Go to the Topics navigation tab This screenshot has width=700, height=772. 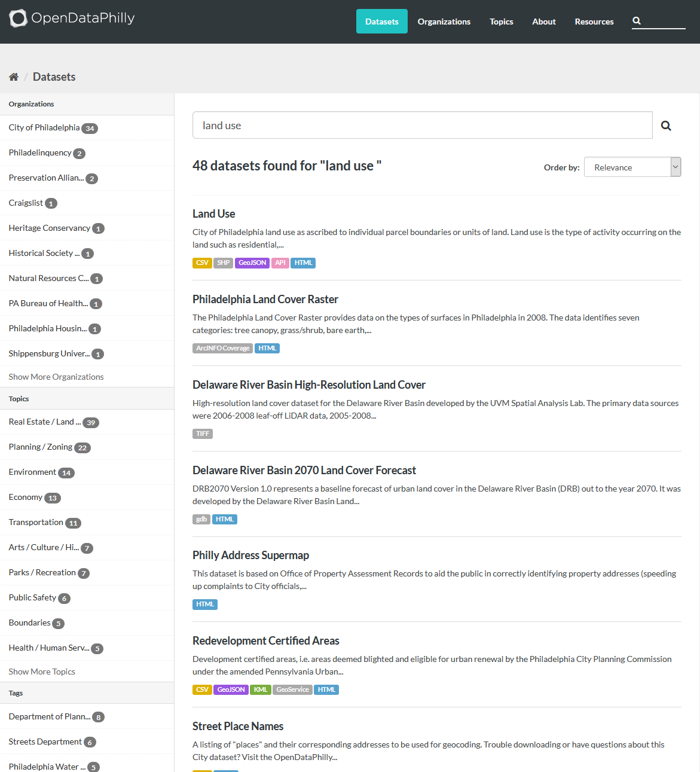point(501,22)
